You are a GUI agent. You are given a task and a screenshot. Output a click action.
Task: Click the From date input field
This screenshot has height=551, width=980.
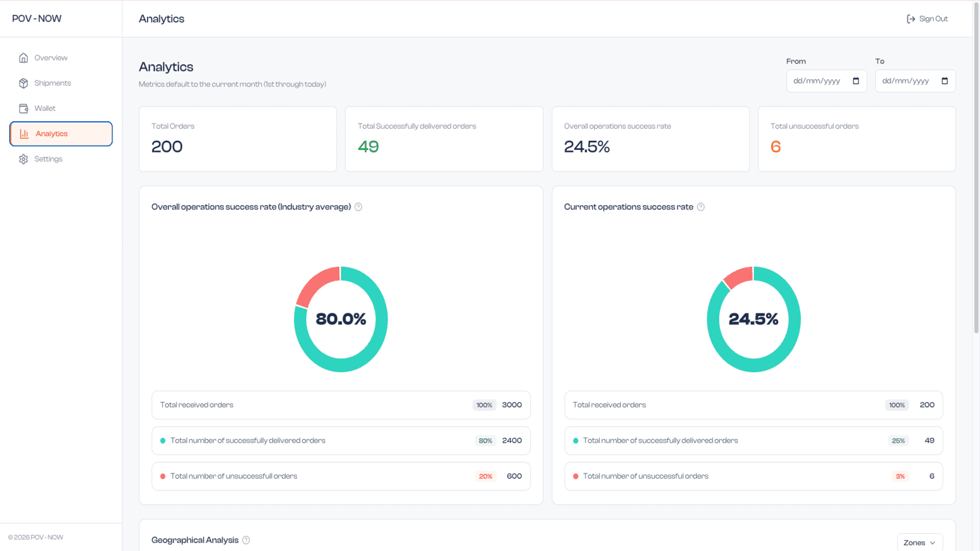point(826,81)
